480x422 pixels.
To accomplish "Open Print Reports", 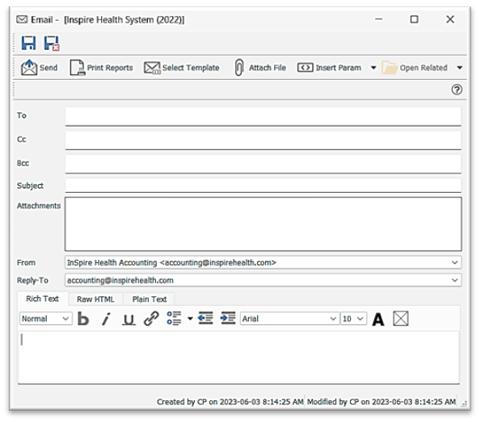I will click(101, 68).
